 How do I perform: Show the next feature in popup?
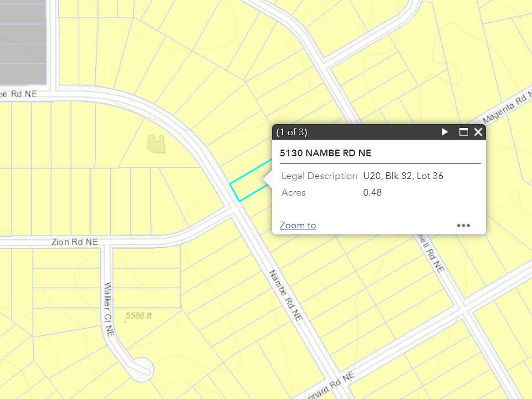tap(445, 132)
